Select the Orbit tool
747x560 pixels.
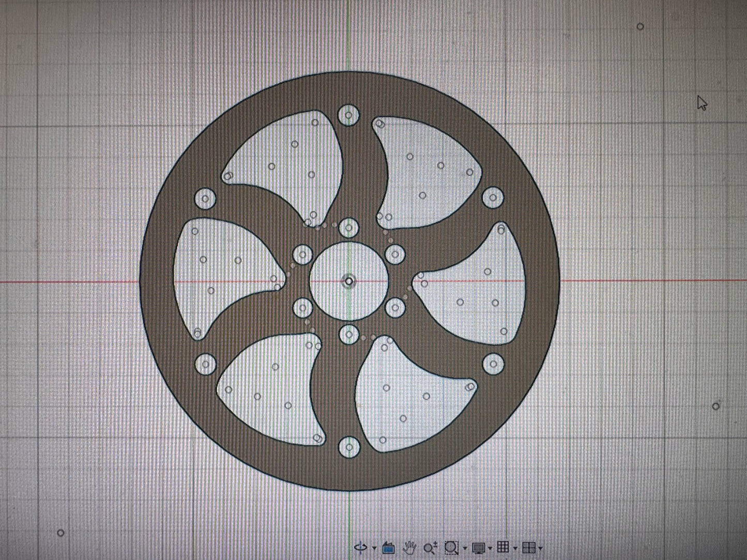[360, 548]
